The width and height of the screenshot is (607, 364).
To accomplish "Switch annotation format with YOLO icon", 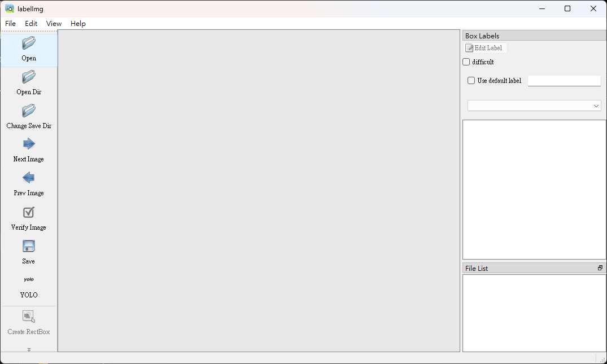I will (29, 280).
